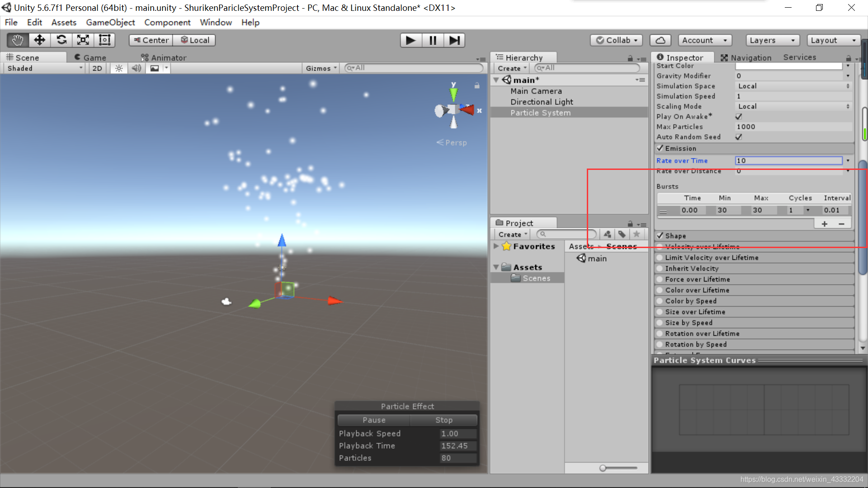Screen dimensions: 868x488
Task: Open Simulation Space dropdown
Action: click(x=793, y=86)
